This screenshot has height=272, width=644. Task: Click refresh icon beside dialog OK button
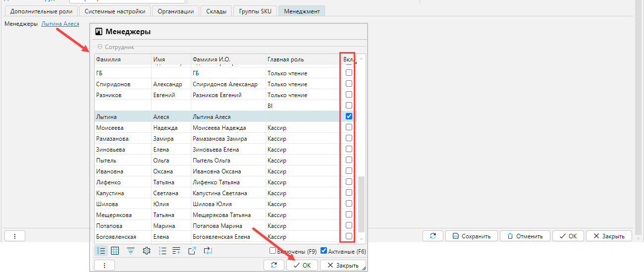(274, 265)
